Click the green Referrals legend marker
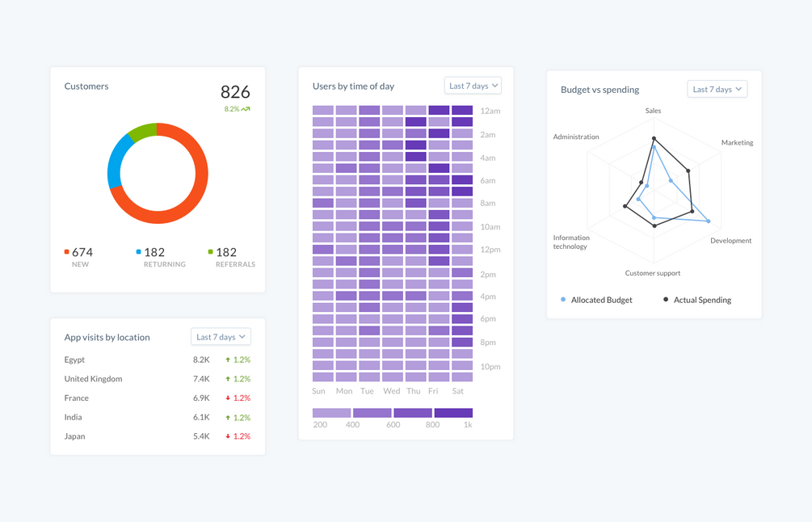The height and width of the screenshot is (522, 812). point(210,251)
